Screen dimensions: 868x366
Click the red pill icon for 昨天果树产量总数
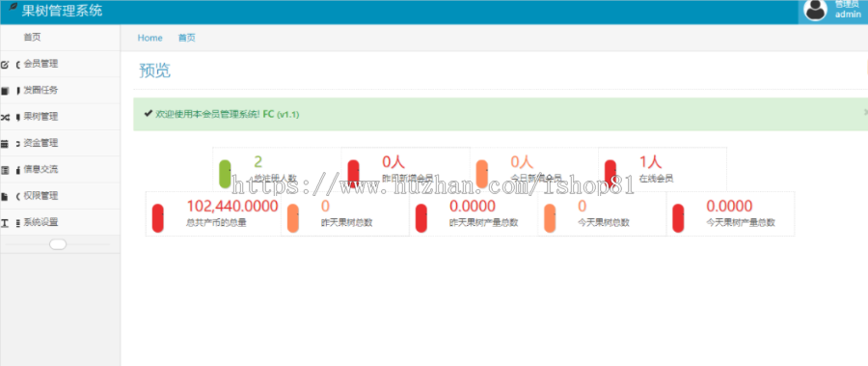[x=421, y=218]
